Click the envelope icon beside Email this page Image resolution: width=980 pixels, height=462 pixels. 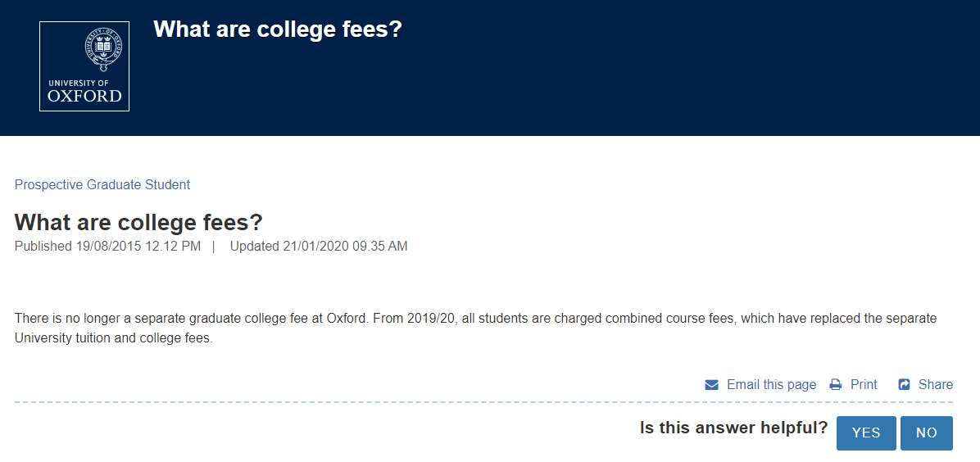[x=711, y=384]
